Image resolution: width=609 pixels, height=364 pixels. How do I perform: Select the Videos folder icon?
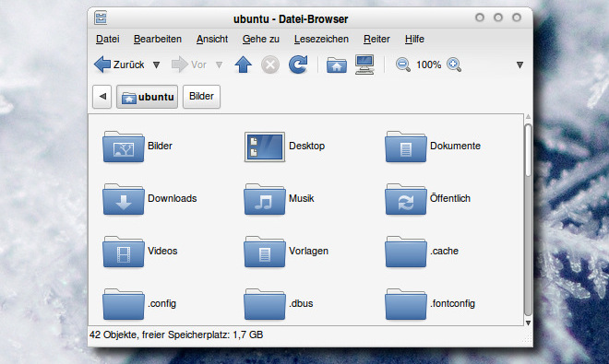click(x=124, y=252)
